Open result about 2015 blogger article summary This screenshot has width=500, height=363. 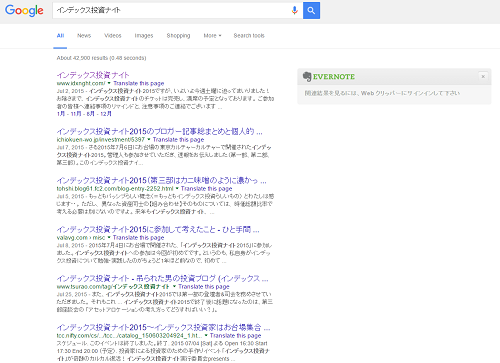click(x=160, y=131)
